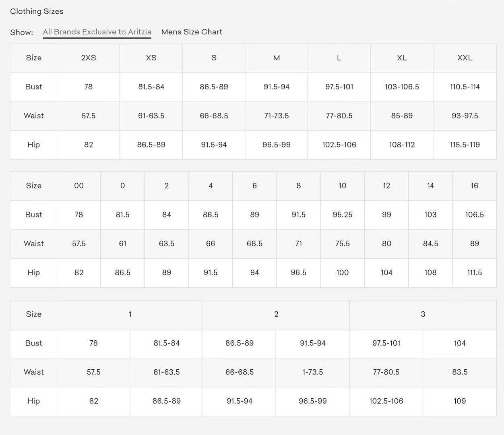Select the bust value 104 in third table
The image size is (504, 435).
pyautogui.click(x=460, y=343)
